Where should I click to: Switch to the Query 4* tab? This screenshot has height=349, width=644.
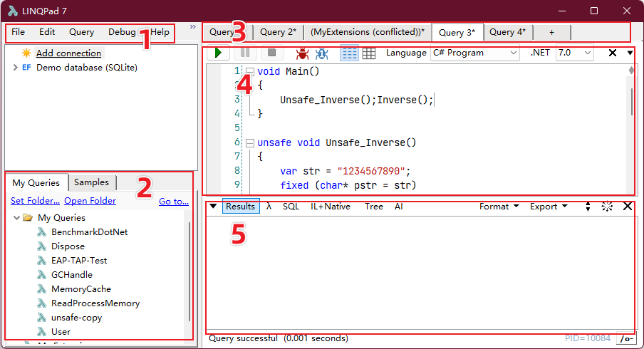tap(508, 32)
